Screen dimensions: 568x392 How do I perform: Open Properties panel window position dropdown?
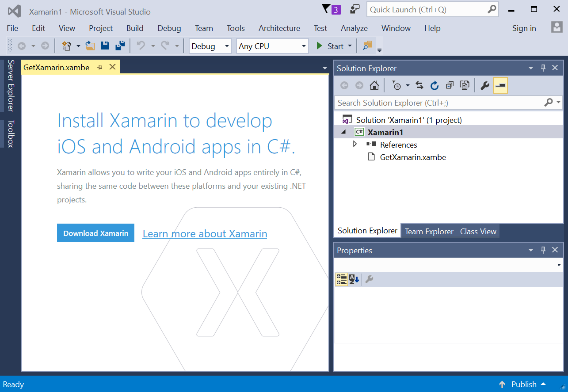[531, 250]
